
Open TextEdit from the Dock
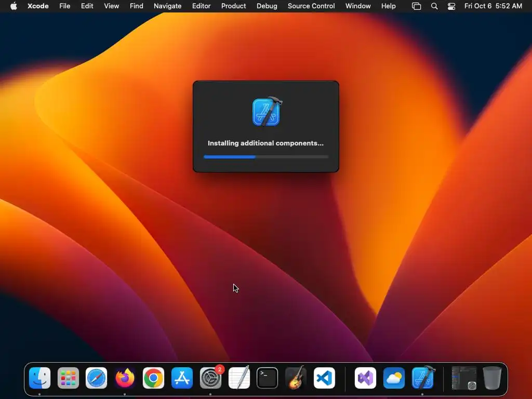(239, 378)
